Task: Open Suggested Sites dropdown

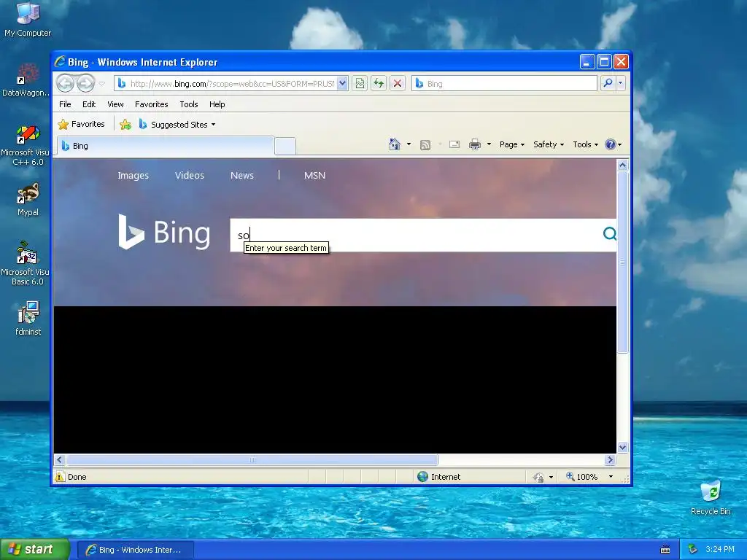Action: (x=177, y=124)
